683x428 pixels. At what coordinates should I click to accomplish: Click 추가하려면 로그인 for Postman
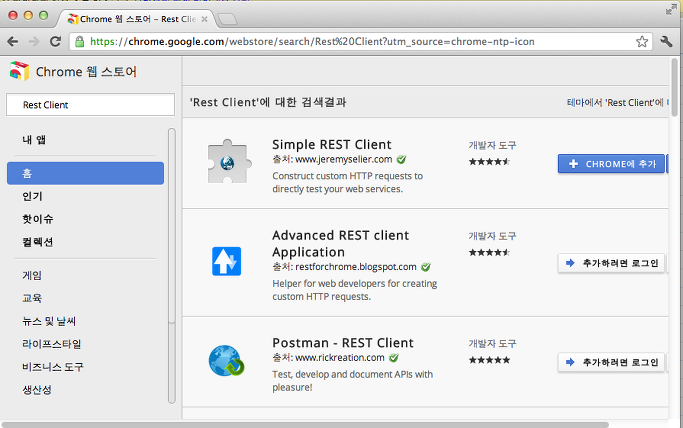[611, 362]
